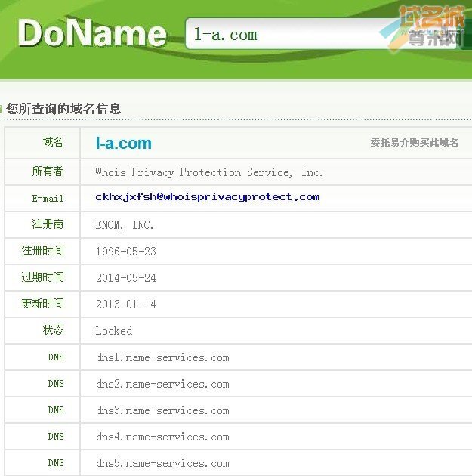The image size is (472, 476).
Task: Click the 所有者 row label
Action: 48,172
